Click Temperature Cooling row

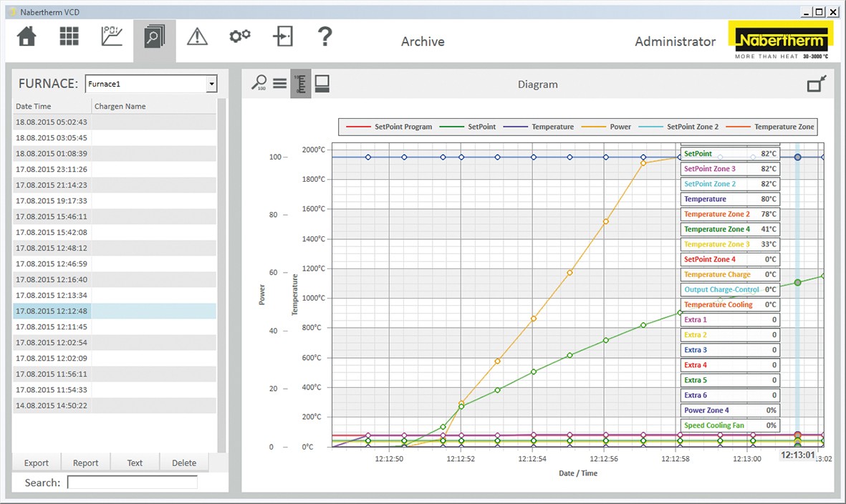pos(730,304)
